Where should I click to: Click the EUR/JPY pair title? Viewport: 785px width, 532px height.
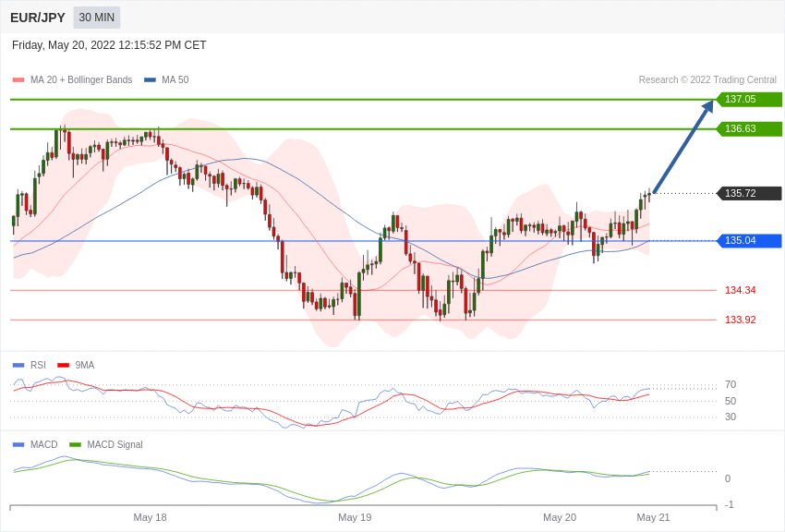pos(38,18)
